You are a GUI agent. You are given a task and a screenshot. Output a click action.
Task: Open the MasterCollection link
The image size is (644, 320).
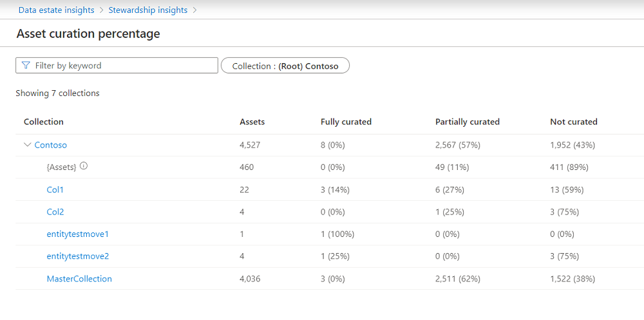coord(79,279)
